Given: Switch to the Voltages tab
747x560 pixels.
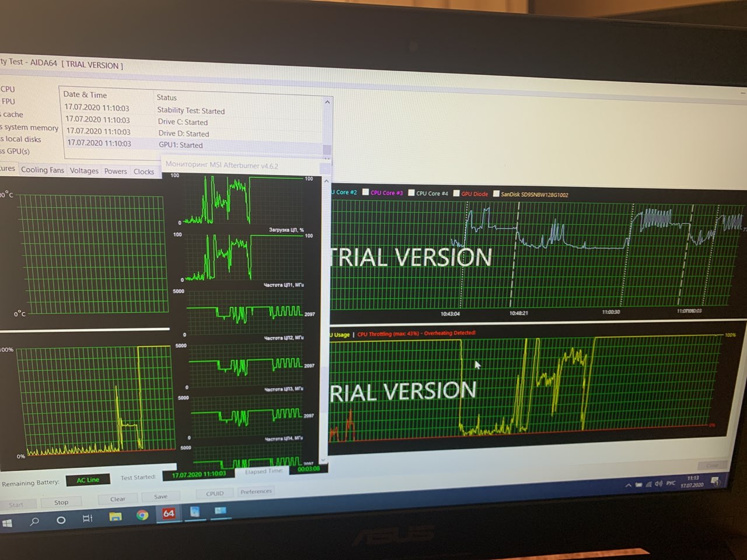Looking at the screenshot, I should (x=84, y=170).
